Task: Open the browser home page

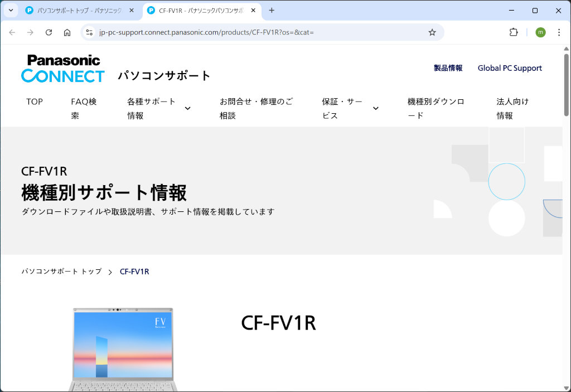Action: 67,32
